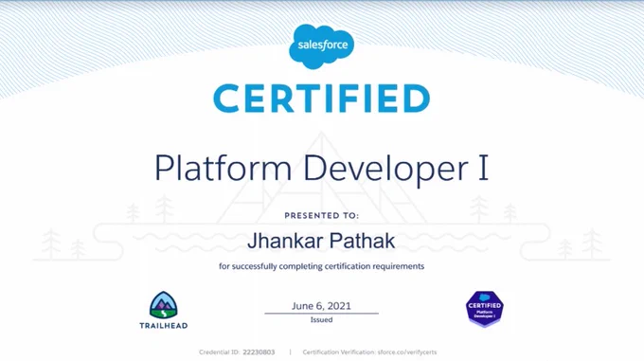Click the Trailhead badge logo
The width and height of the screenshot is (644, 361).
(164, 305)
